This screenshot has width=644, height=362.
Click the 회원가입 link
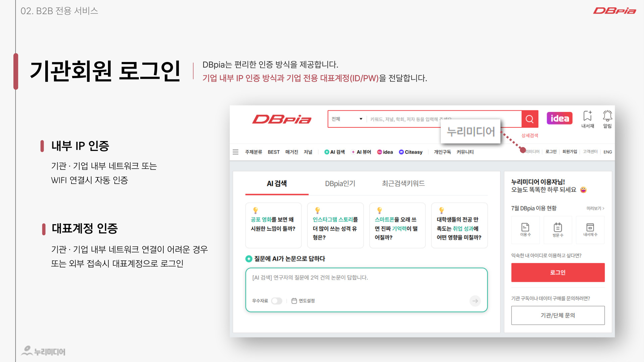570,152
